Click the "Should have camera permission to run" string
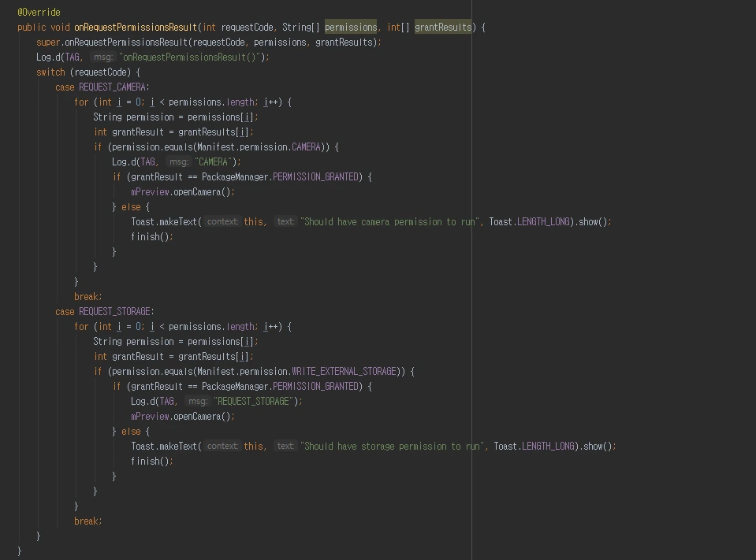 (389, 221)
